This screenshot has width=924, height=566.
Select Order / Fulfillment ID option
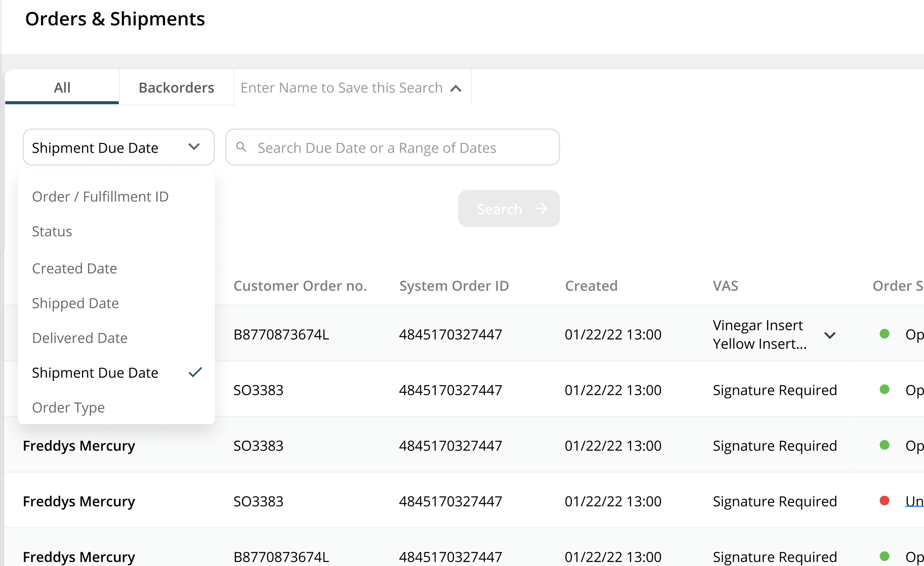point(116,196)
